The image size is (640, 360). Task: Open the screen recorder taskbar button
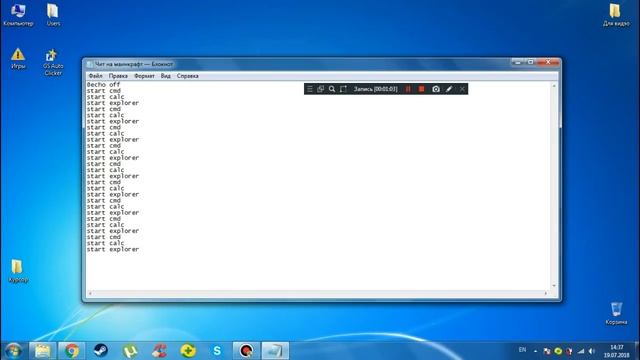click(x=246, y=351)
